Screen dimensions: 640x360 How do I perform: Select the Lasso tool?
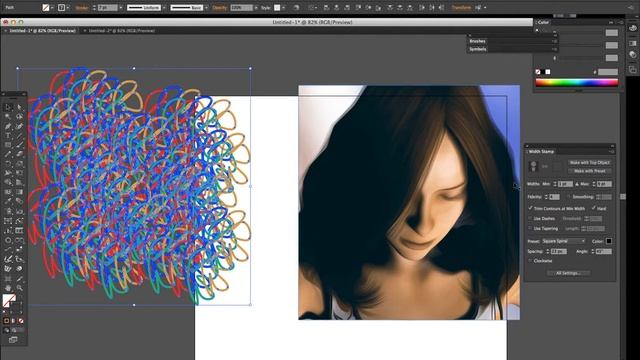[x=19, y=117]
